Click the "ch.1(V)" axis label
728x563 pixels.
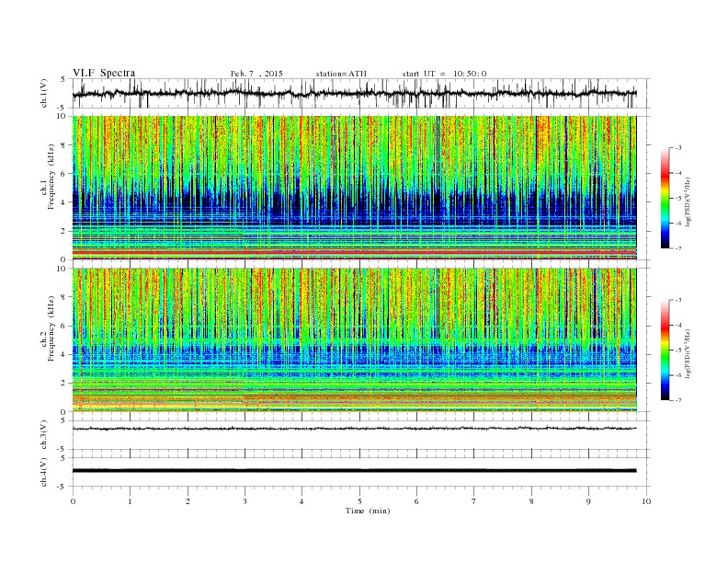tap(44, 94)
